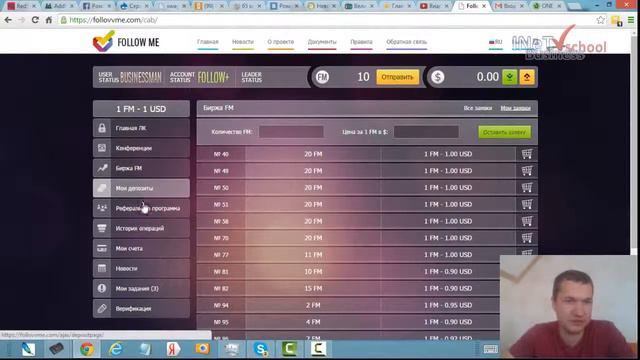The width and height of the screenshot is (640, 360).
Task: Open the Chrome menu hamburger icon
Action: [631, 20]
